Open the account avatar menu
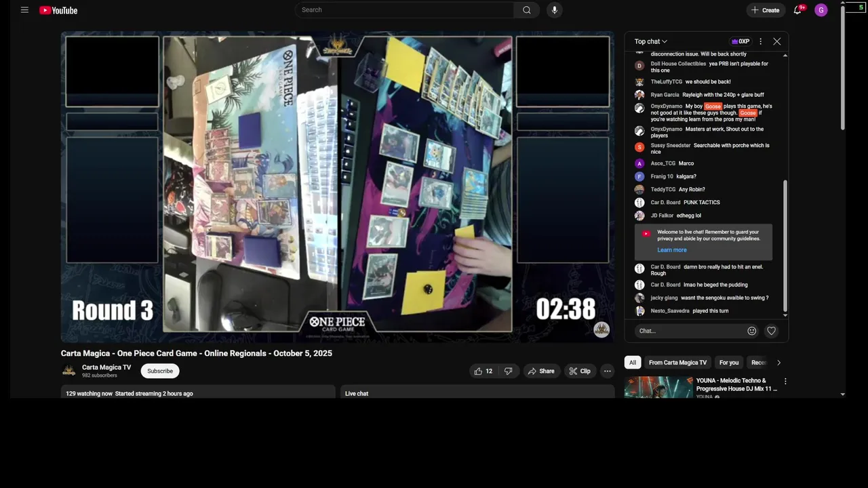 [821, 10]
